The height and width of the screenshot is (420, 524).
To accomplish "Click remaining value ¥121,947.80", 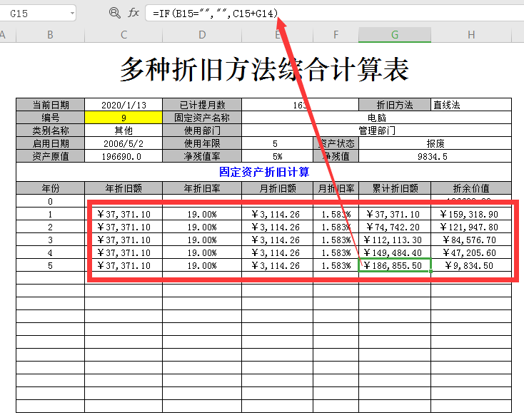I will tap(471, 227).
